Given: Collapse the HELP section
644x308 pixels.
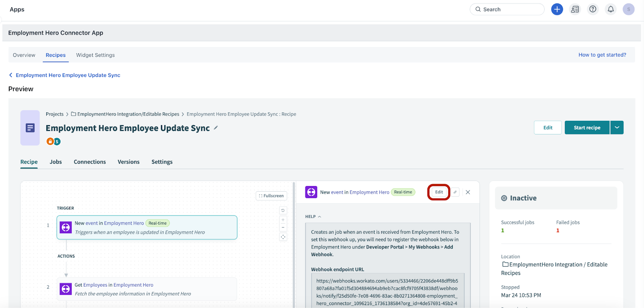Looking at the screenshot, I should [313, 217].
